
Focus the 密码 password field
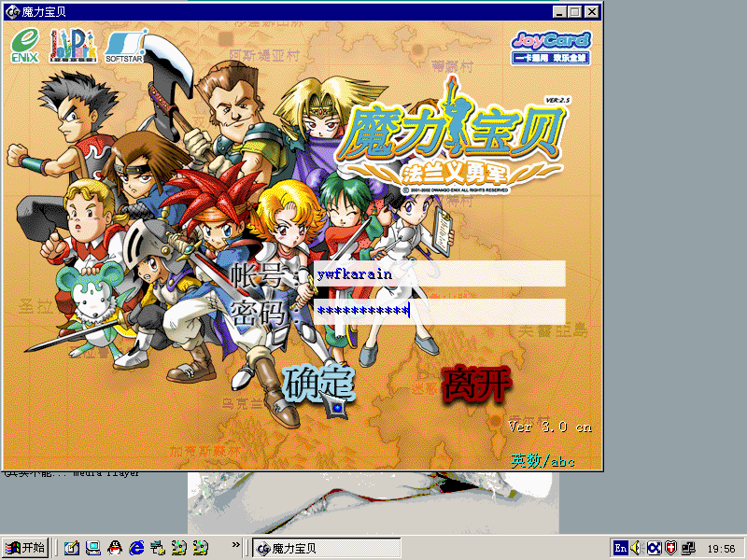point(439,311)
